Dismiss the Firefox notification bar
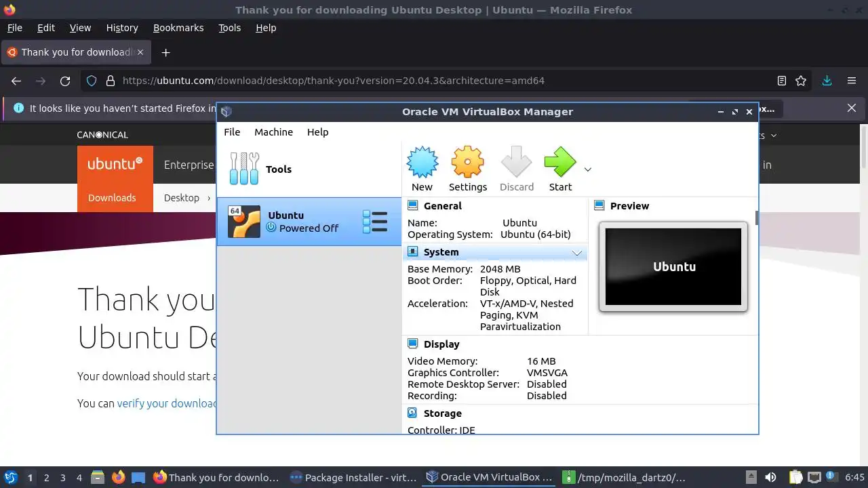868x488 pixels. 852,108
